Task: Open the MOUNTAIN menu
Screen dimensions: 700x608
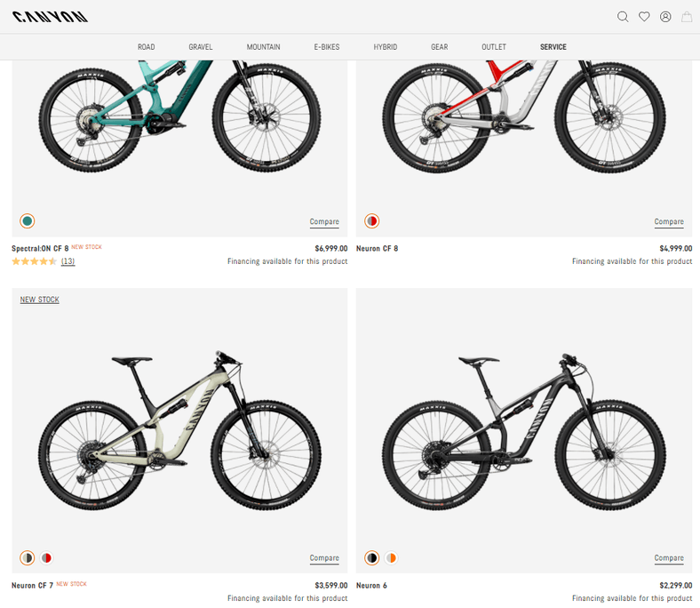Action: click(264, 47)
